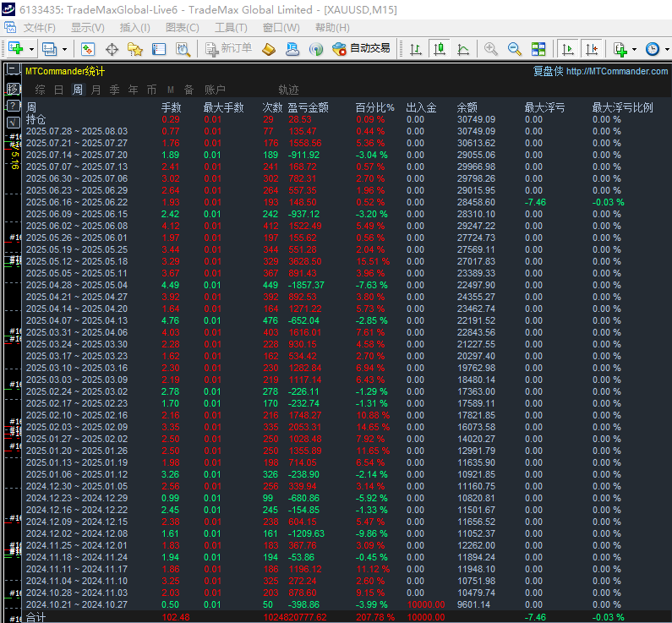Open the http://MTCommander.com link

[617, 72]
